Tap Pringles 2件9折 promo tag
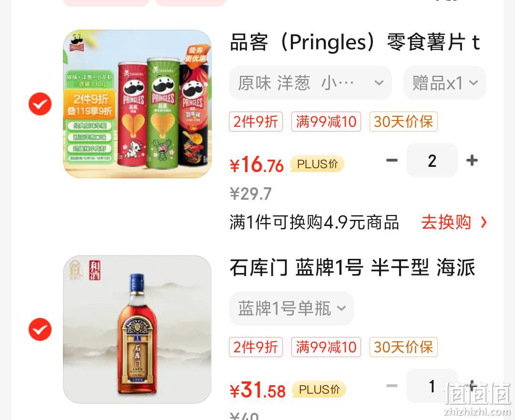Viewport: 515px width, 420px height. [x=256, y=122]
